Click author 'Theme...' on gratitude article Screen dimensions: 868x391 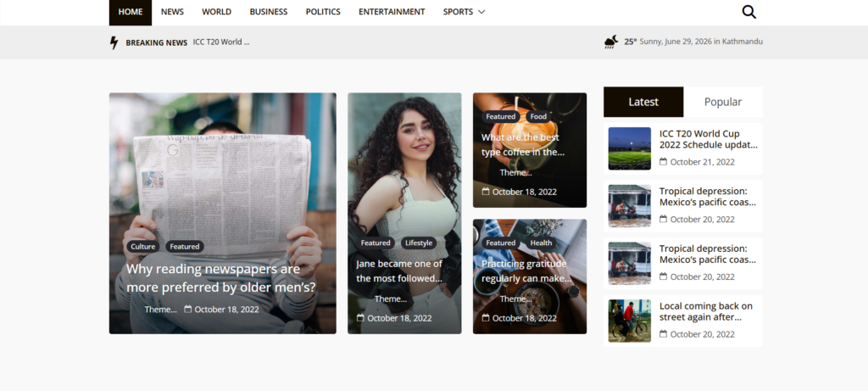[515, 299]
